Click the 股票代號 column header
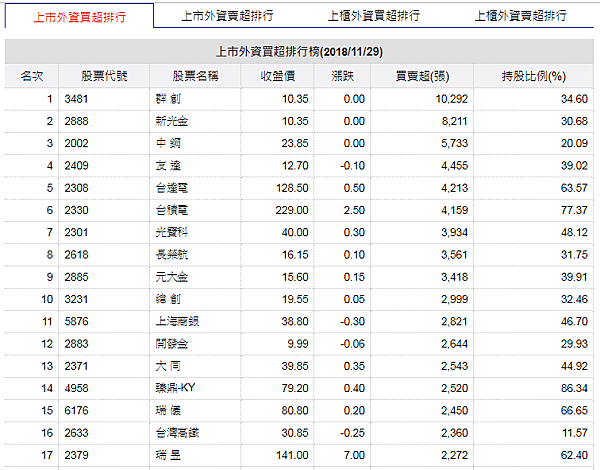 (104, 76)
